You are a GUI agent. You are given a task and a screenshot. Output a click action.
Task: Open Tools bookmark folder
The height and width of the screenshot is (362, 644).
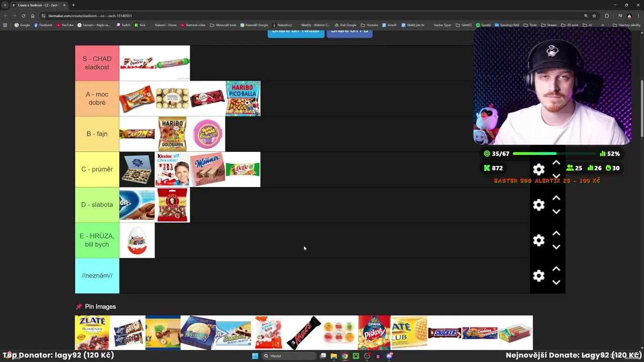(x=530, y=25)
